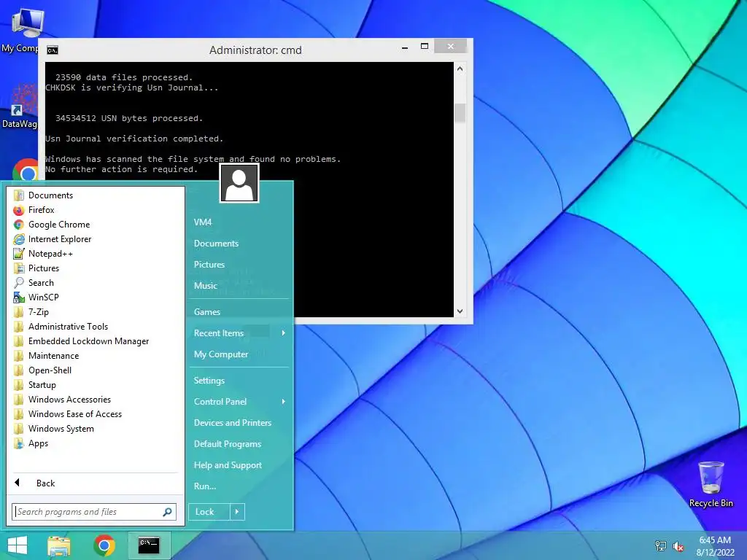Open the Control Panel submenu

(239, 402)
